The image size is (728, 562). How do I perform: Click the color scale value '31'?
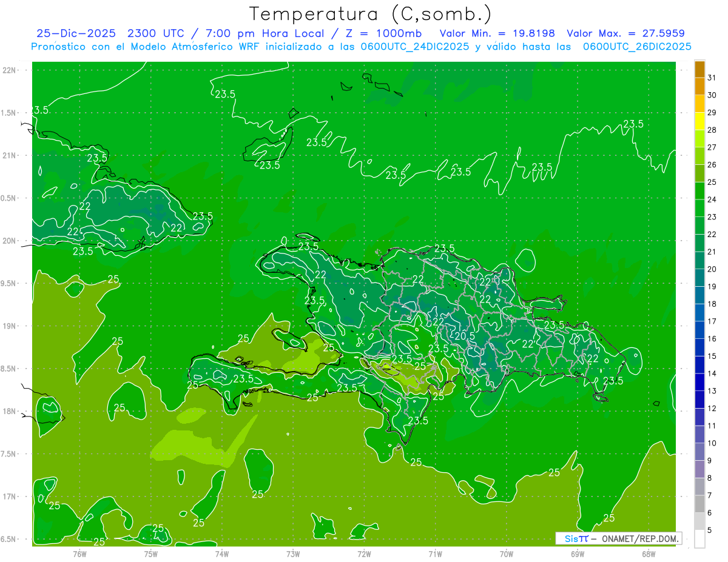click(712, 78)
